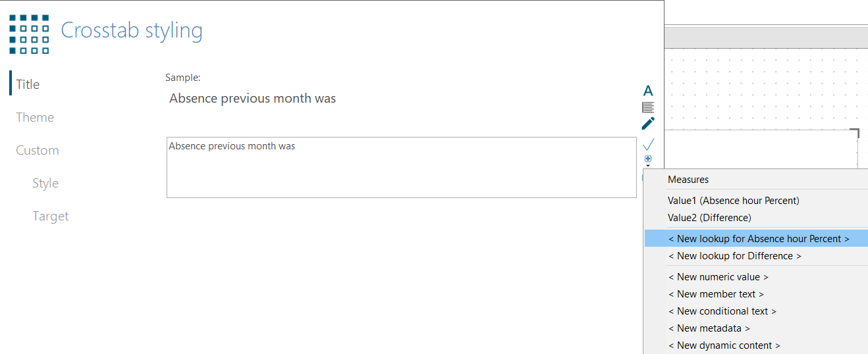Click inside the title text box
This screenshot has width=868, height=354.
click(x=402, y=167)
